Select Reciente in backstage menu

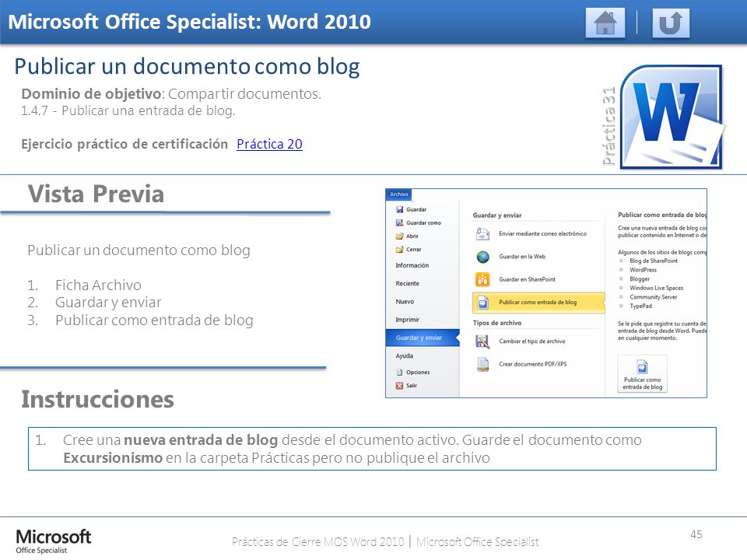coord(407,283)
